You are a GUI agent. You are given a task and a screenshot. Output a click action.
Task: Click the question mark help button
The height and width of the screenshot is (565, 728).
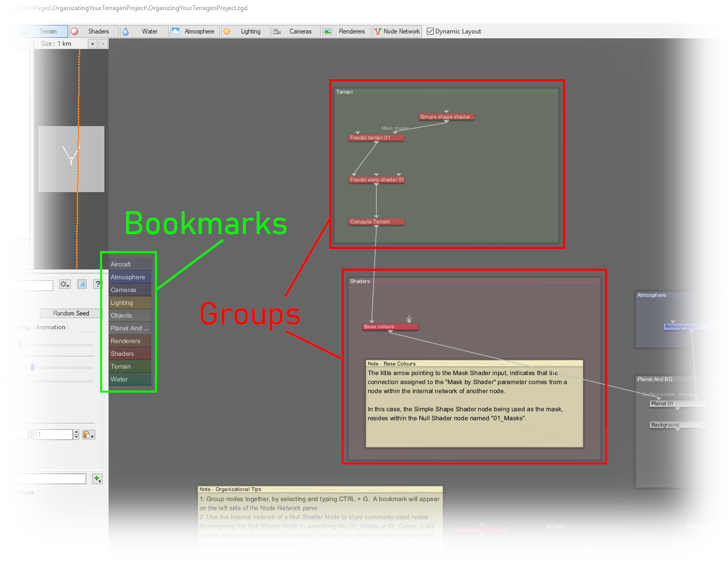[97, 285]
